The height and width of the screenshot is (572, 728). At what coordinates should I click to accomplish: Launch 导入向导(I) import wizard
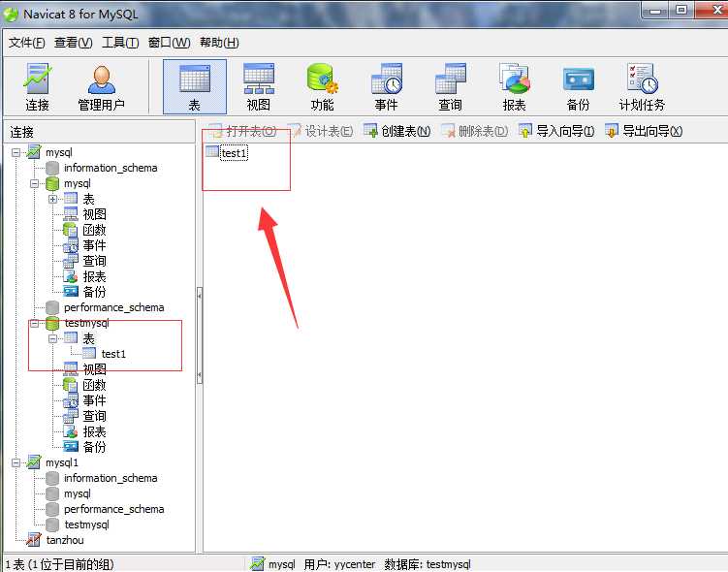pyautogui.click(x=556, y=132)
